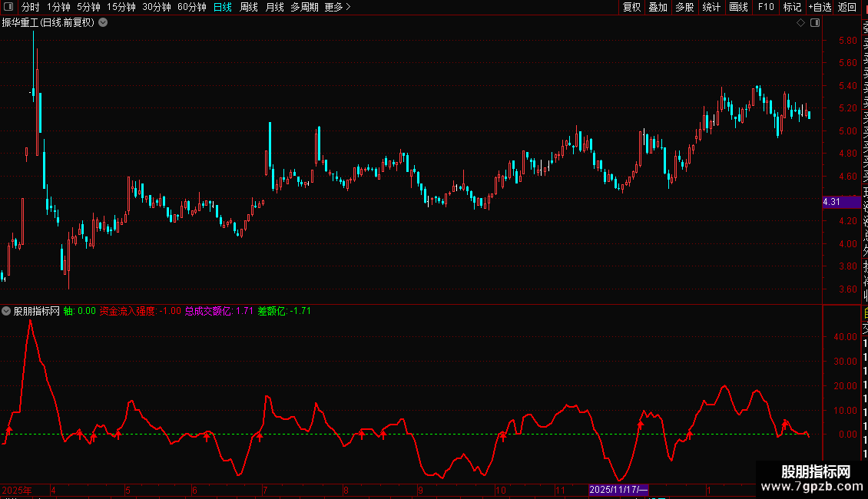Viewport: 868px width, 499px height.
Task: Select the 30分钟 period
Action: pos(157,7)
